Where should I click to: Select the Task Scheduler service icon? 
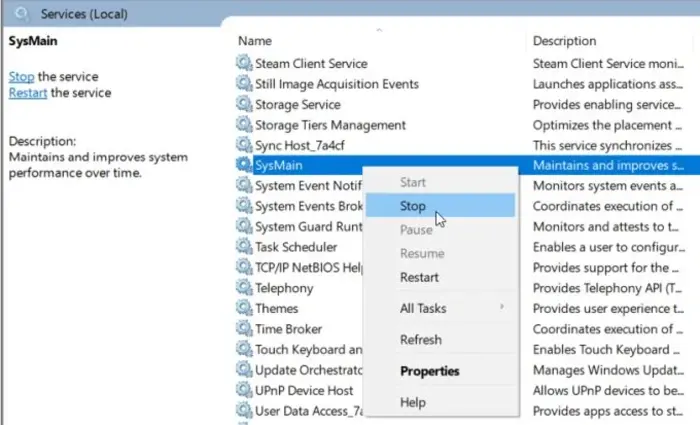point(244,247)
